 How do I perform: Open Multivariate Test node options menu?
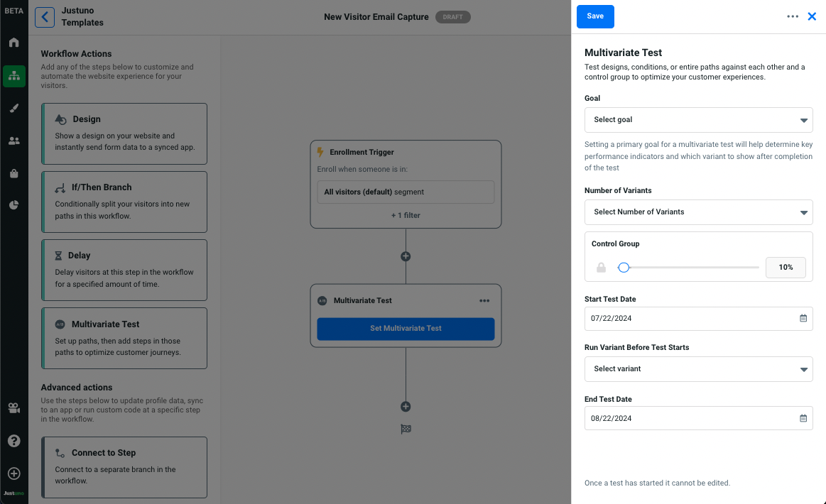tap(484, 301)
